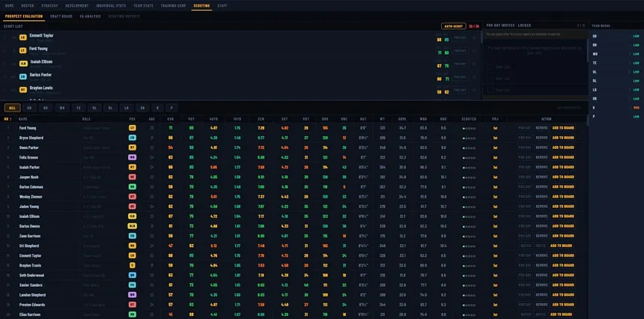This screenshot has height=319, width=644.
Task: Click Braylon Travis's C position badge
Action: coord(133,265)
